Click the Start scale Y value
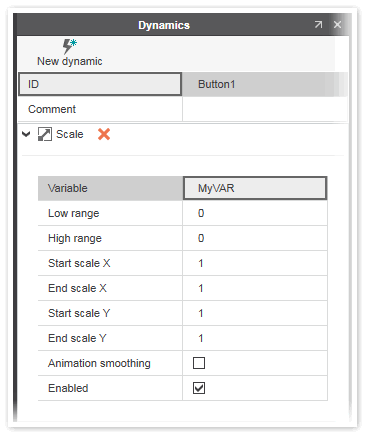Image resolution: width=366 pixels, height=436 pixels. coord(255,313)
